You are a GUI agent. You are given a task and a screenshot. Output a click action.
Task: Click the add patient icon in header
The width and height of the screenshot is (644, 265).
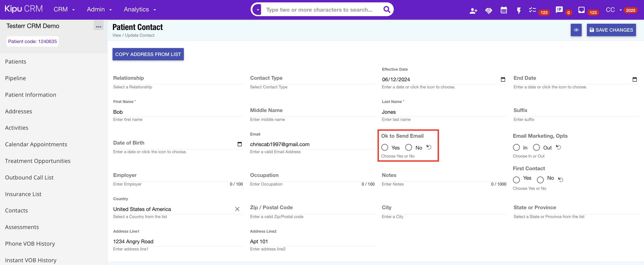[473, 10]
